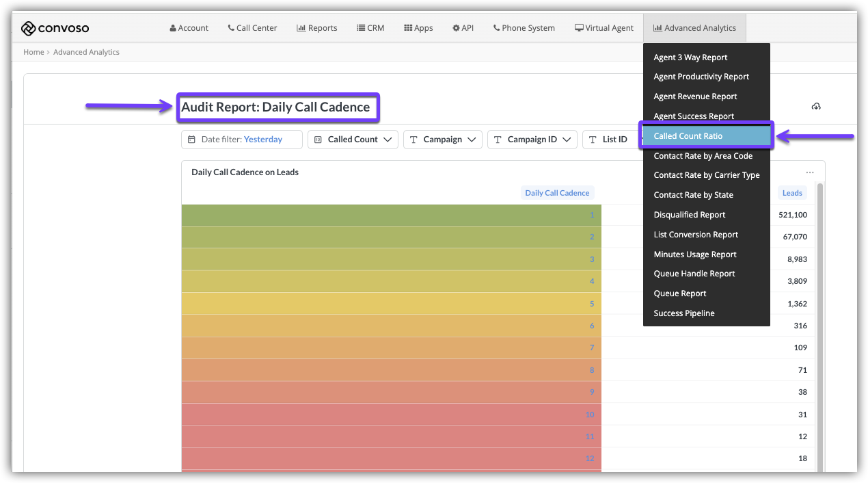Image resolution: width=868 pixels, height=483 pixels.
Task: Select Agent Productivity Report menu item
Action: [701, 77]
